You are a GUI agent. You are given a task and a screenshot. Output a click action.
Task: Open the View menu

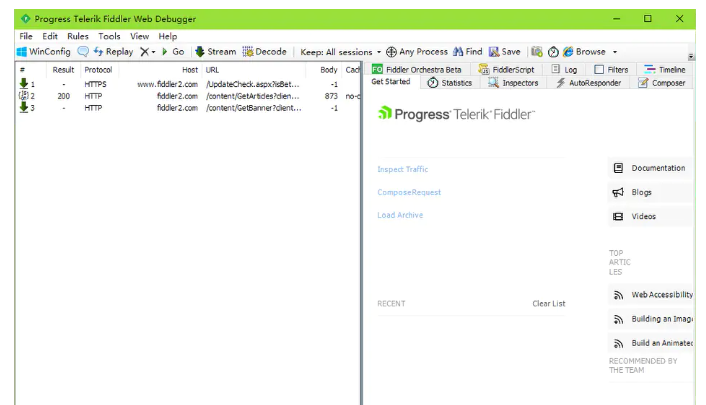(140, 36)
